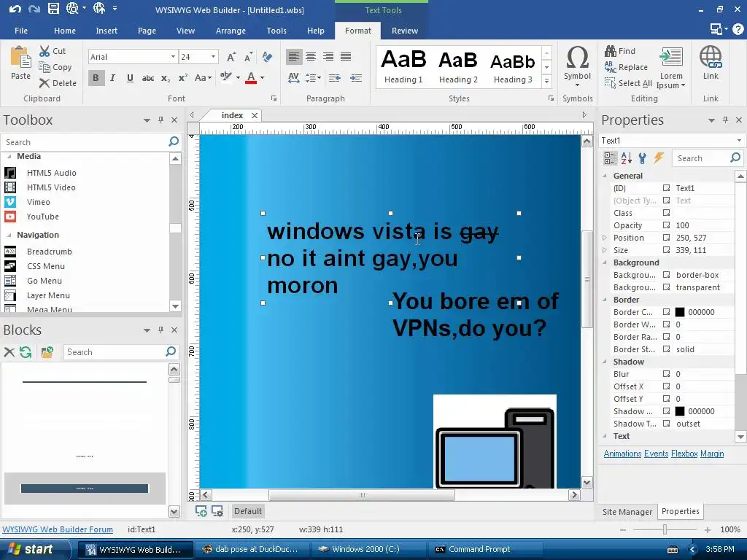
Task: Collapse the Media section in Toolbox
Action: (9, 156)
